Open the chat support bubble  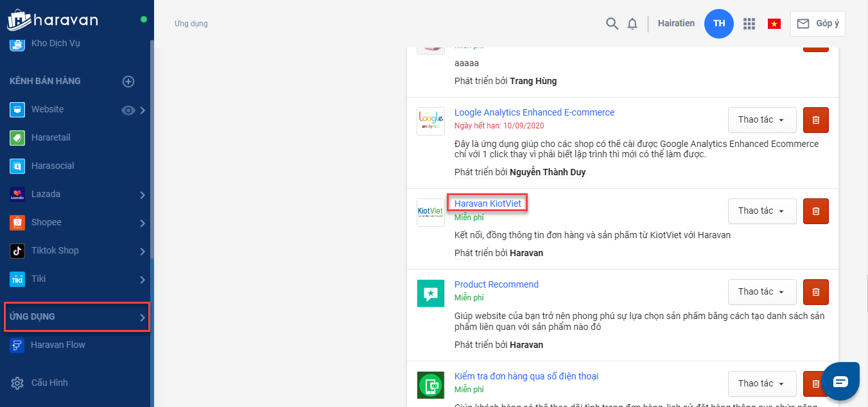point(840,381)
